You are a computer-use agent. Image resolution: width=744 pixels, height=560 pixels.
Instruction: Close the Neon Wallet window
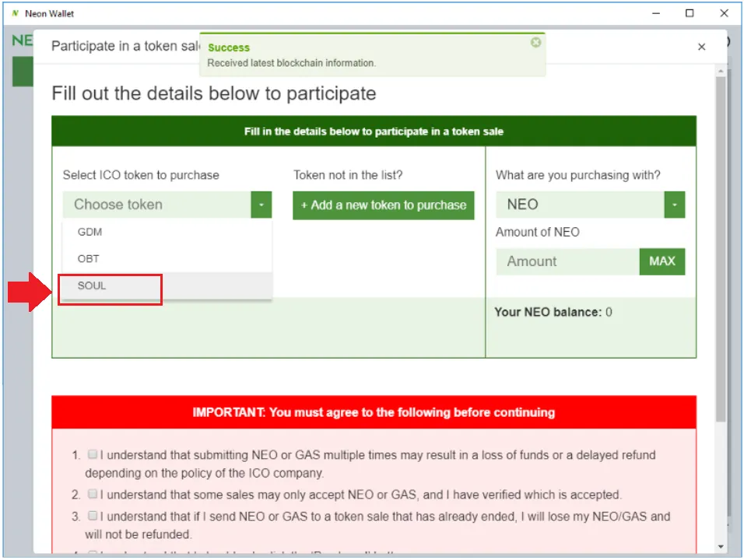pyautogui.click(x=724, y=13)
